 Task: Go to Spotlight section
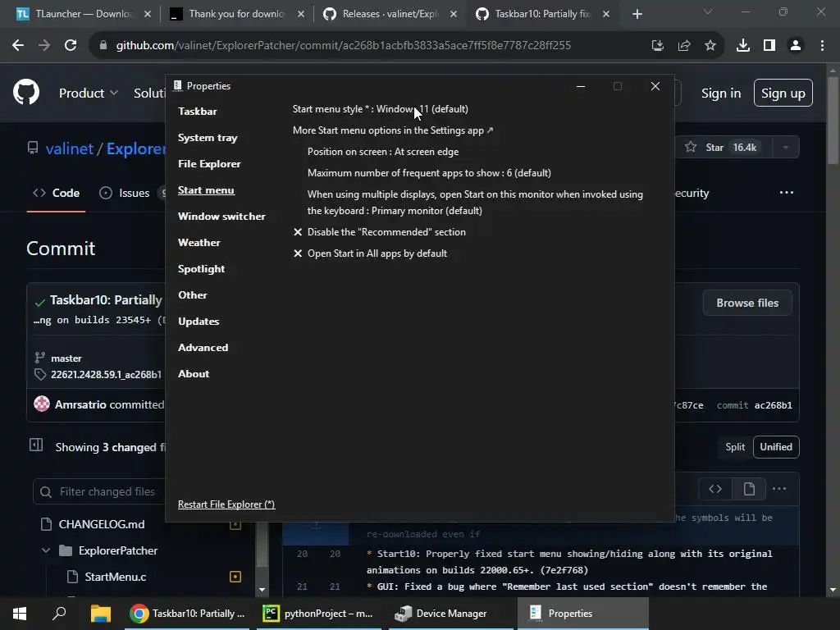201,269
